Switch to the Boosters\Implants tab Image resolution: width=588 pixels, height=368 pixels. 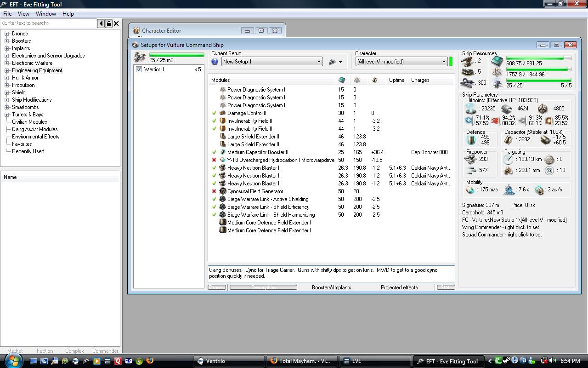point(331,287)
